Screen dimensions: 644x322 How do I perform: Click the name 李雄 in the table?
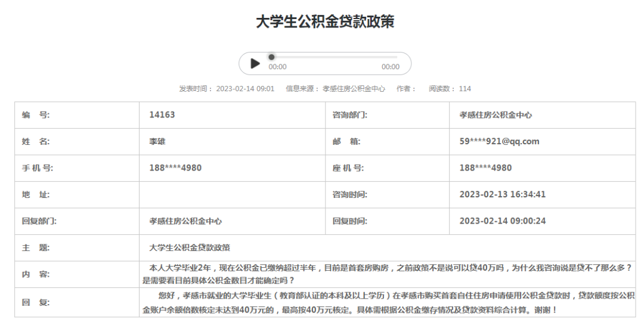(x=157, y=141)
